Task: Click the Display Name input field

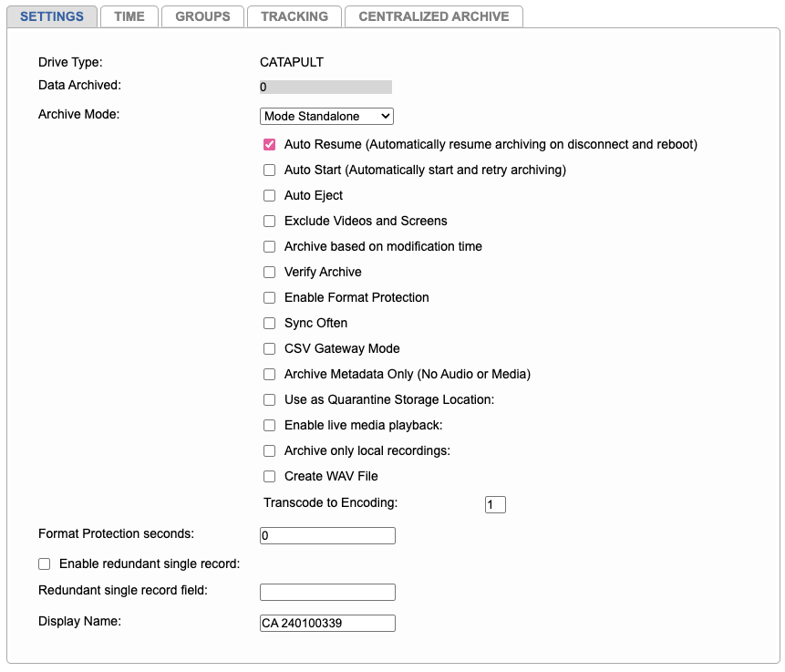Action: point(326,623)
